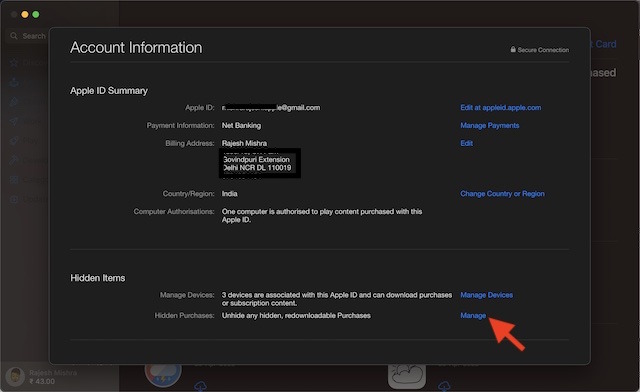The image size is (640, 392).
Task: Click the India country value
Action: click(229, 194)
